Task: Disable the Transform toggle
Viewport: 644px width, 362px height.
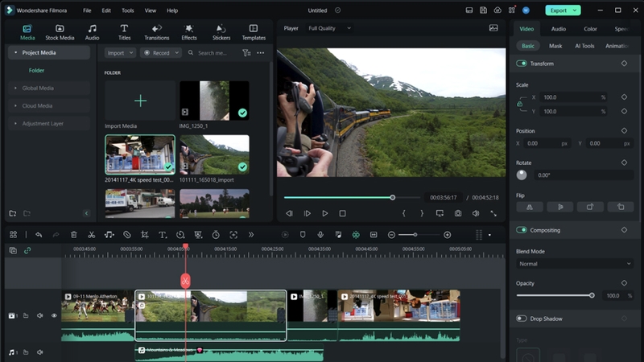Action: pos(522,64)
